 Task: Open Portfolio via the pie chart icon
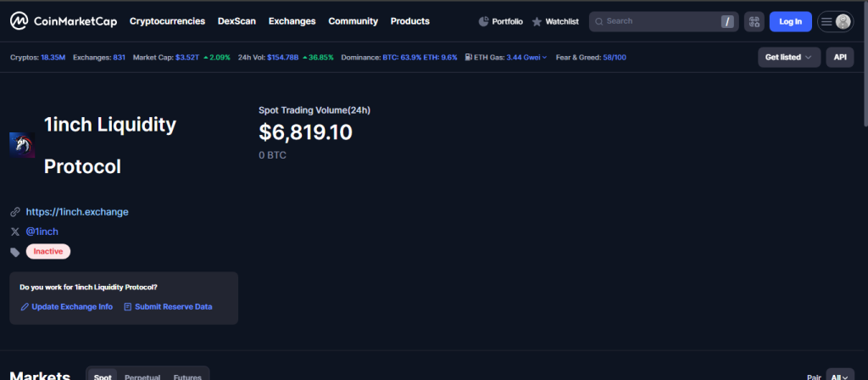click(484, 21)
